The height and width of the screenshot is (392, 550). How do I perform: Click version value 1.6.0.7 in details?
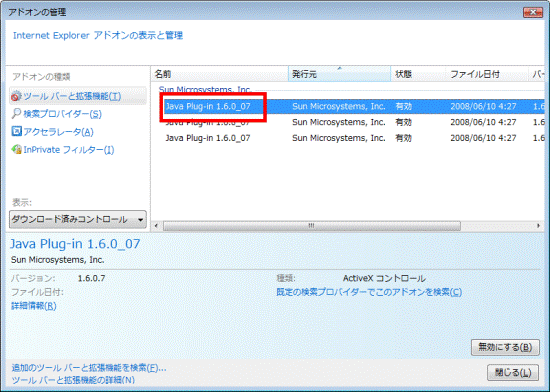tap(92, 278)
